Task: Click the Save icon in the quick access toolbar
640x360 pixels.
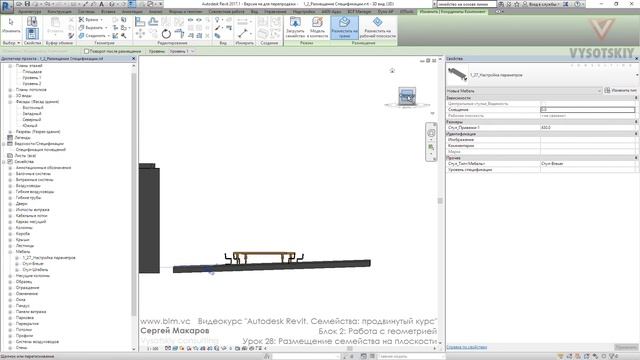Action: (27, 4)
